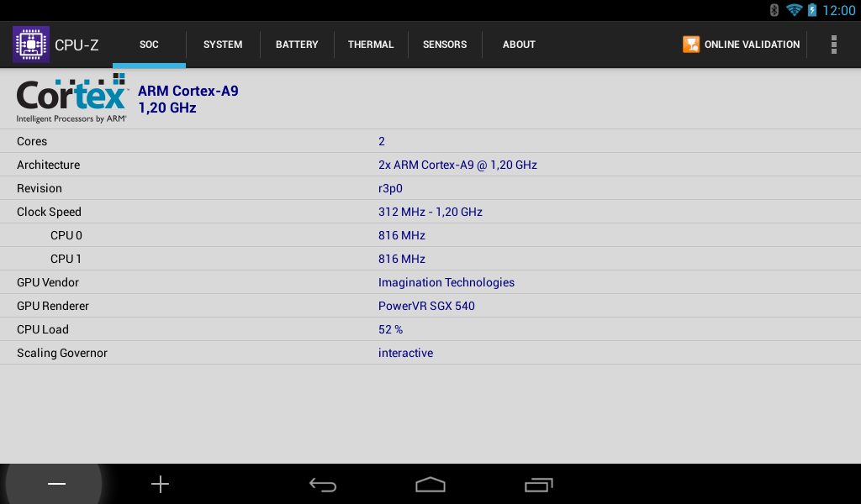Click the value 2x ARM Cortex-A9 @ 1,20 GHz
The height and width of the screenshot is (504, 861).
[x=457, y=165]
